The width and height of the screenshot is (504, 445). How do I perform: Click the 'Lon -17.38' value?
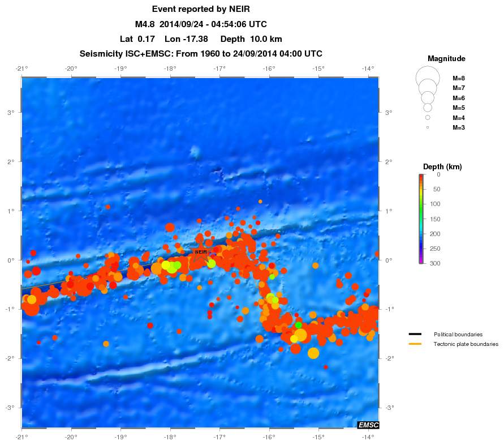187,39
